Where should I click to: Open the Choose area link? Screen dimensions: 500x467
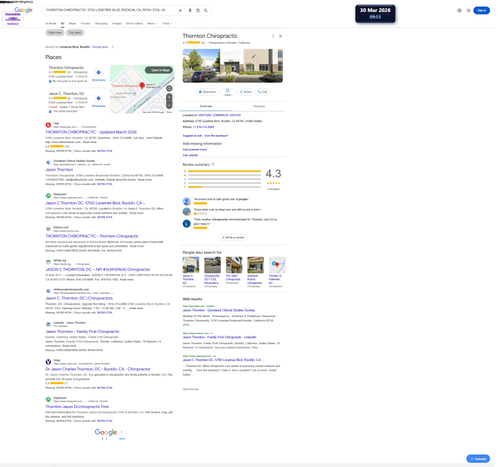100,47
